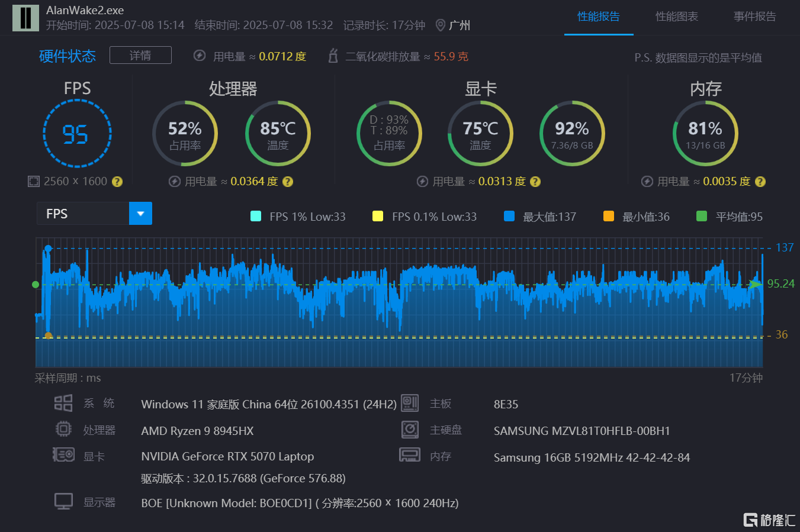This screenshot has width=800, height=532.
Task: Click the 137 max marker on chart
Action: (48, 249)
